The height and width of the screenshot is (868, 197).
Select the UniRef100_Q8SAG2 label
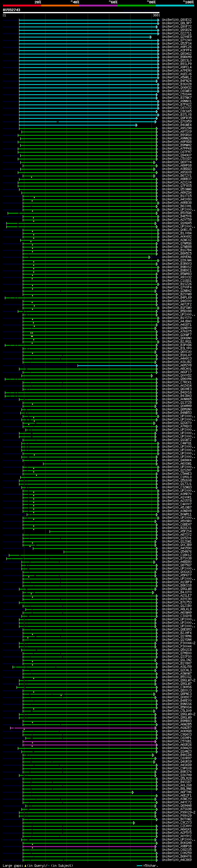[x=177, y=54]
